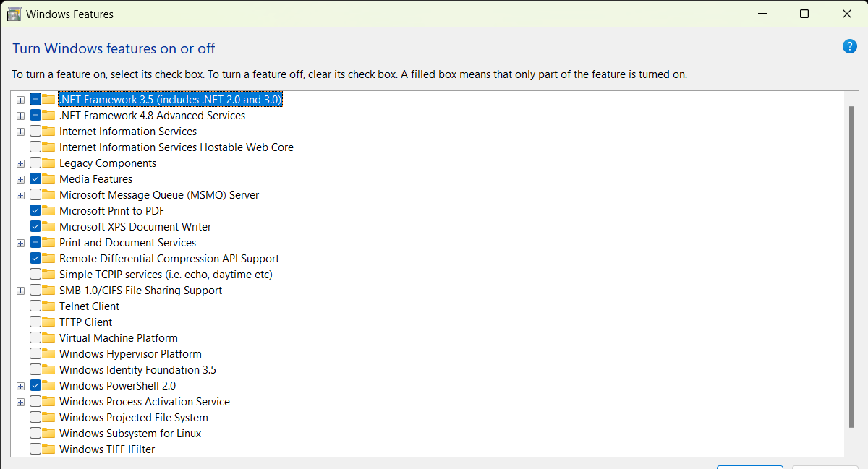Uncheck Microsoft XPS Document Writer
The width and height of the screenshot is (868, 469).
click(35, 227)
